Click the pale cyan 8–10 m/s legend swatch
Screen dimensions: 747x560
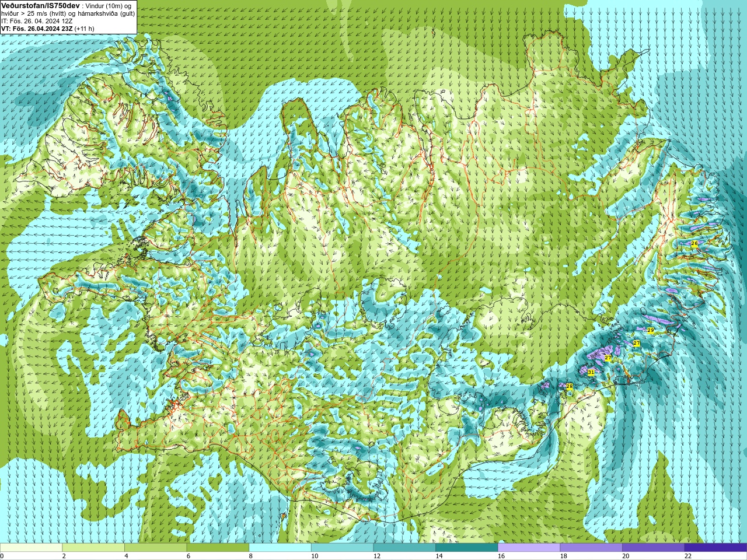click(x=280, y=548)
